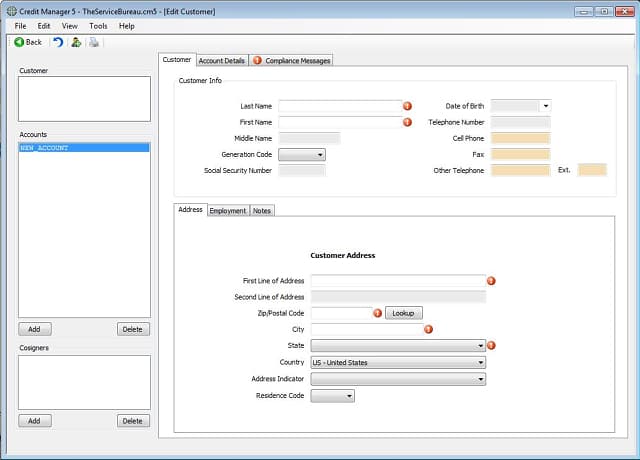
Task: Click the First Line of Address field
Action: click(x=398, y=281)
